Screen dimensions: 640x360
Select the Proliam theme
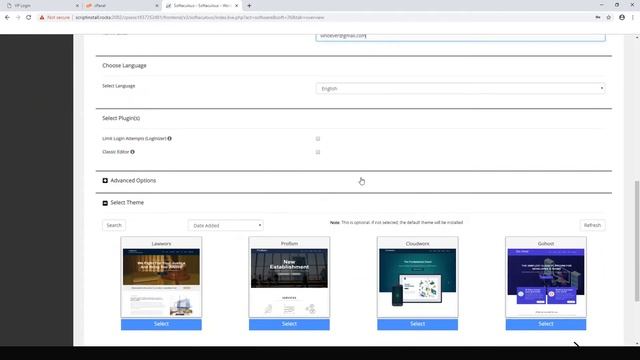click(289, 324)
